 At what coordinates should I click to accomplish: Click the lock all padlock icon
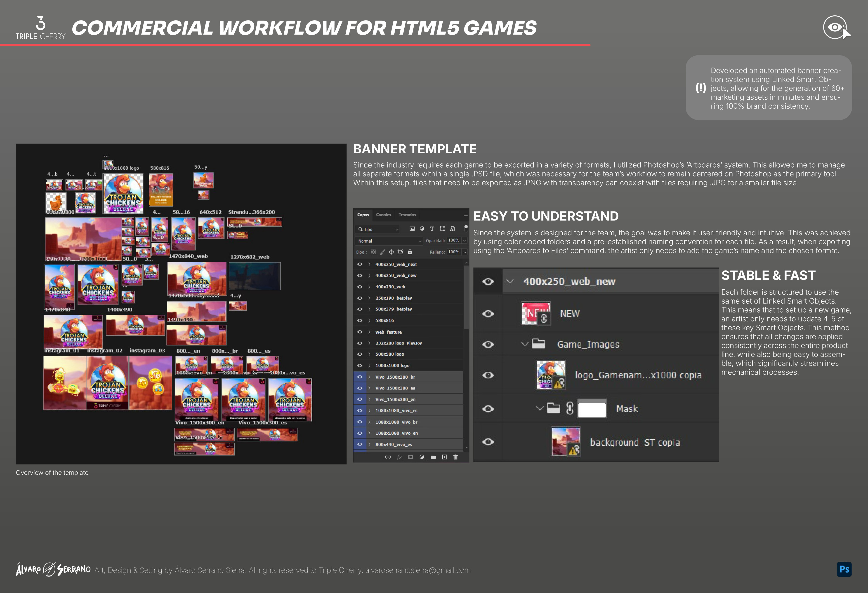[410, 252]
